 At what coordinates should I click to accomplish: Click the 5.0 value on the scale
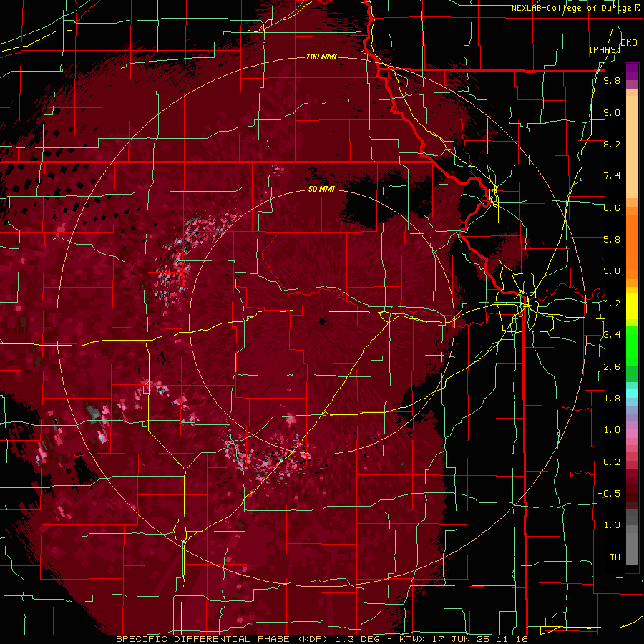click(x=612, y=271)
